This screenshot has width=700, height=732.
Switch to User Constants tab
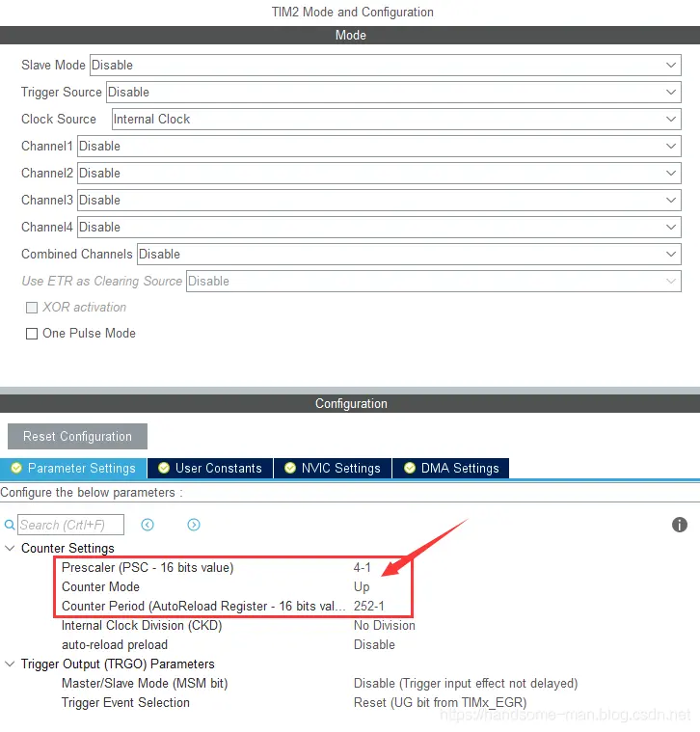tap(210, 469)
